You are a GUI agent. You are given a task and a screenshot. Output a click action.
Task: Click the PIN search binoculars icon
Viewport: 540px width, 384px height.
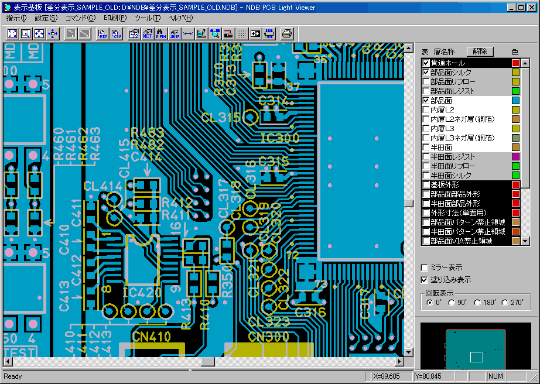pyautogui.click(x=161, y=34)
